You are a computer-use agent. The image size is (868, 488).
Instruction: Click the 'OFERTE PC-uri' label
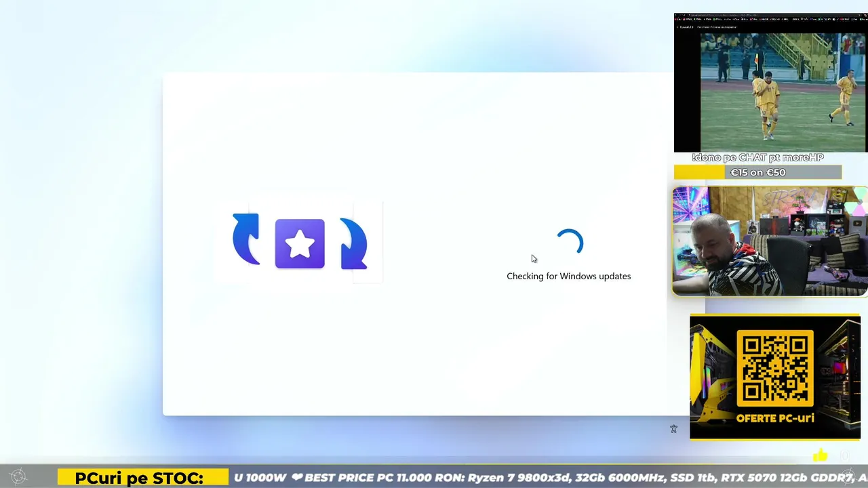pos(775,418)
